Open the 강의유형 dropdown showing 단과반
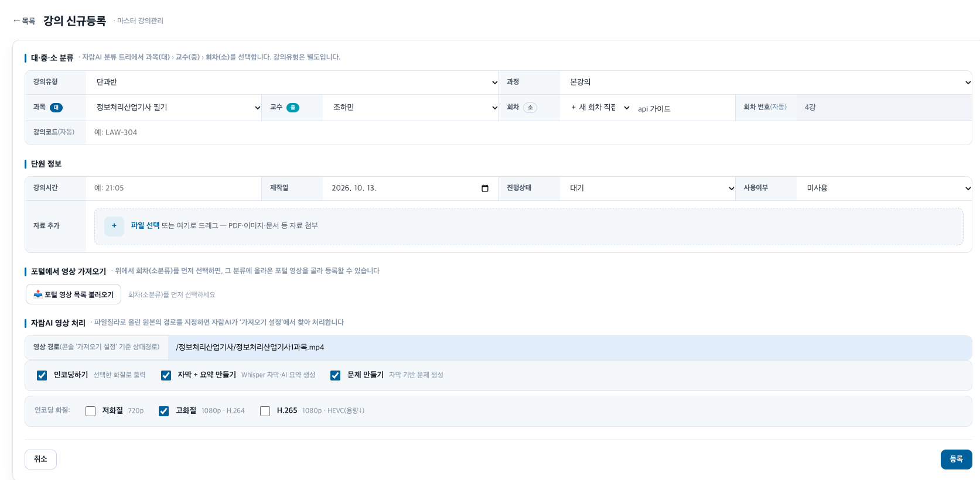Viewport: 980px width, 480px height. tap(292, 83)
